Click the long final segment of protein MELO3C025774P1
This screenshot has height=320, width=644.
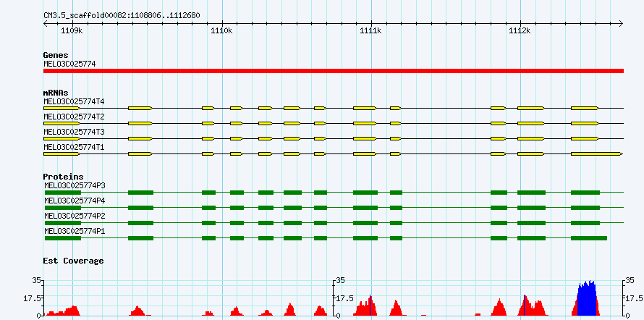pos(589,238)
